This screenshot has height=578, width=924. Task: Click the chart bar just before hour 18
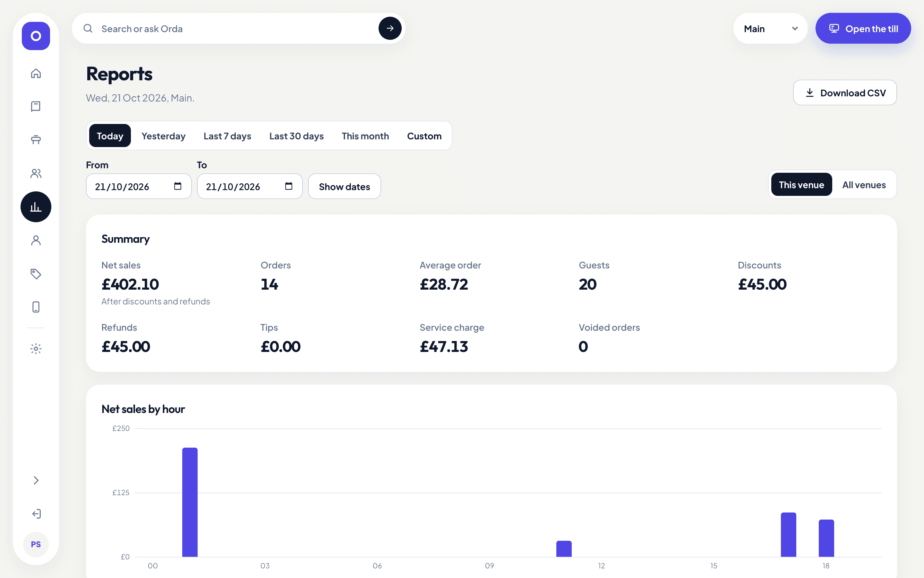click(789, 534)
